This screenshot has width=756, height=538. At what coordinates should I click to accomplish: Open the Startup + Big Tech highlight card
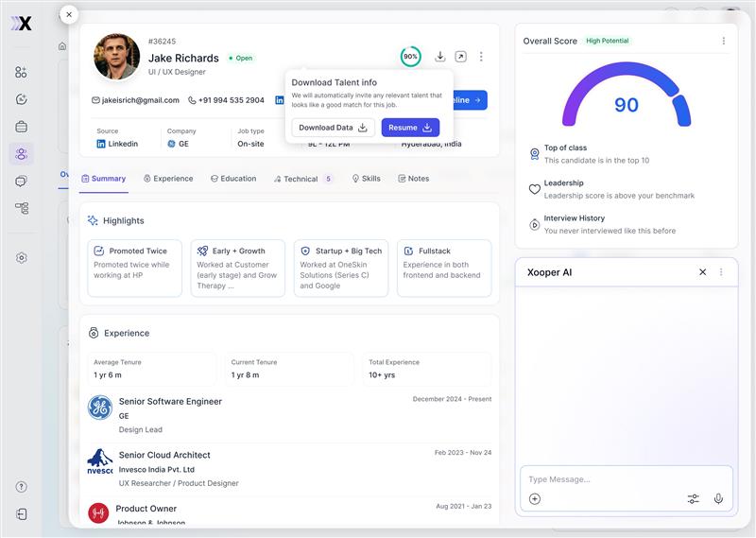(x=341, y=269)
